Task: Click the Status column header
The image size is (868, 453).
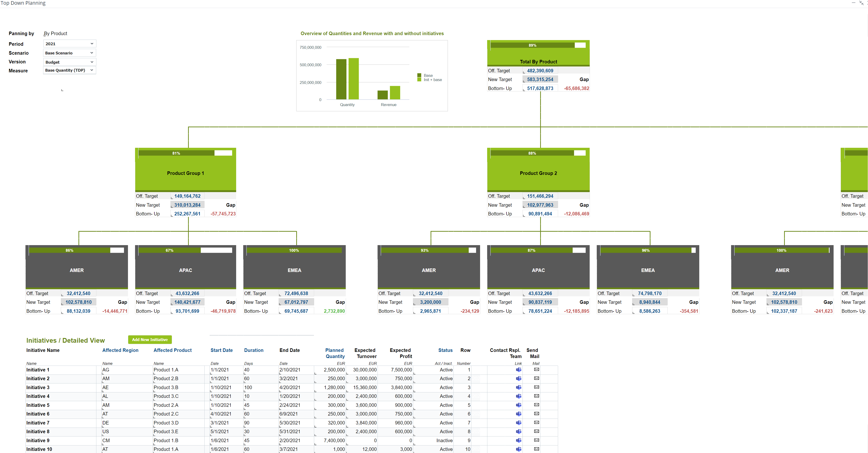Action: [445, 350]
